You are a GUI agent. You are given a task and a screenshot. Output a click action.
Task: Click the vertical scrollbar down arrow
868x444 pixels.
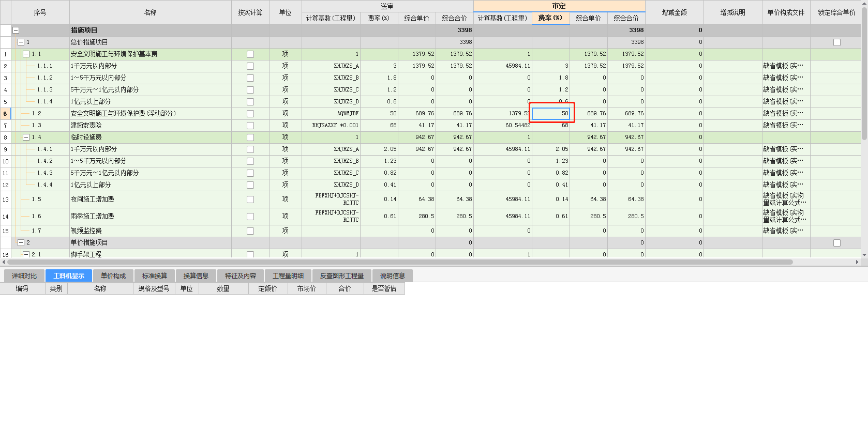(864, 255)
